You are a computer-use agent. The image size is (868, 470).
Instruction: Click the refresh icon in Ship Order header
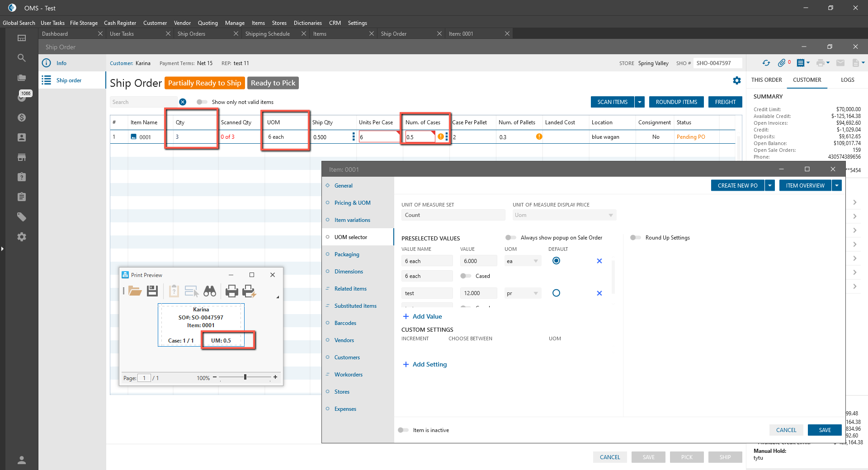coord(766,63)
